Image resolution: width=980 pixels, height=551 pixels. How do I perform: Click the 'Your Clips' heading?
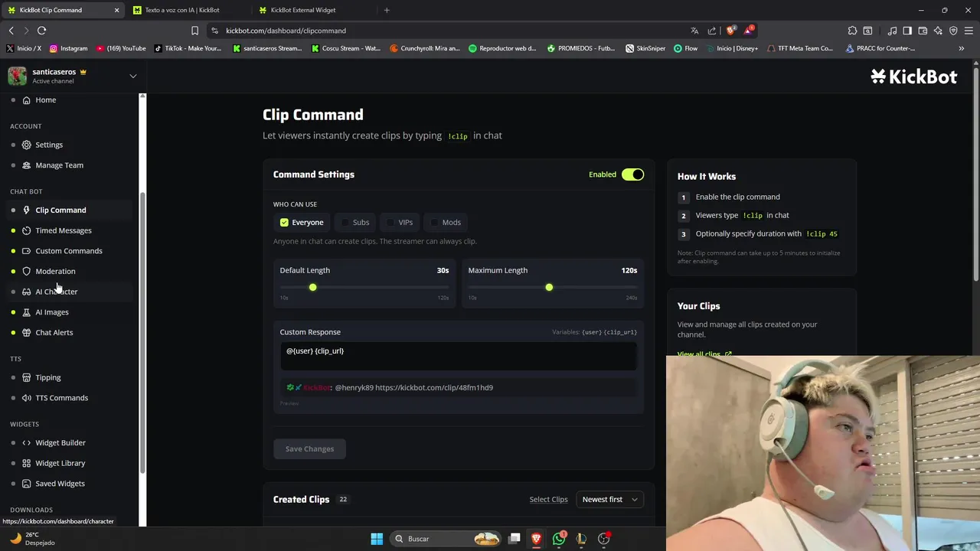(x=698, y=306)
